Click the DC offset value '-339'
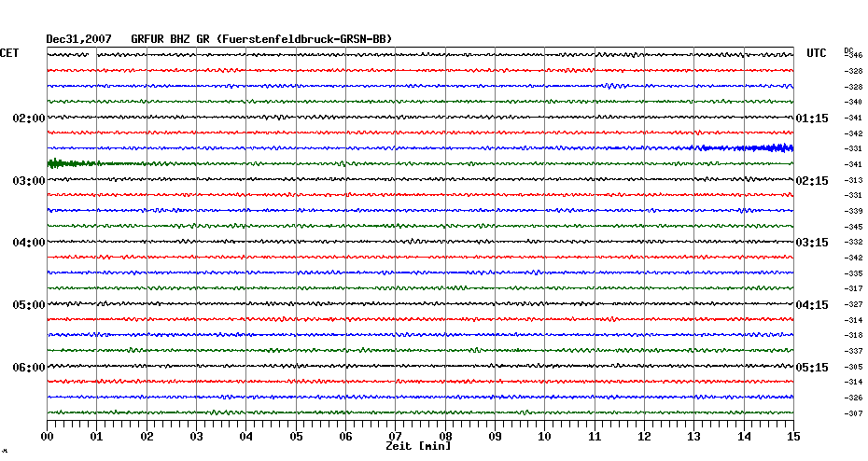This screenshot has height=461, width=868. pos(853,212)
